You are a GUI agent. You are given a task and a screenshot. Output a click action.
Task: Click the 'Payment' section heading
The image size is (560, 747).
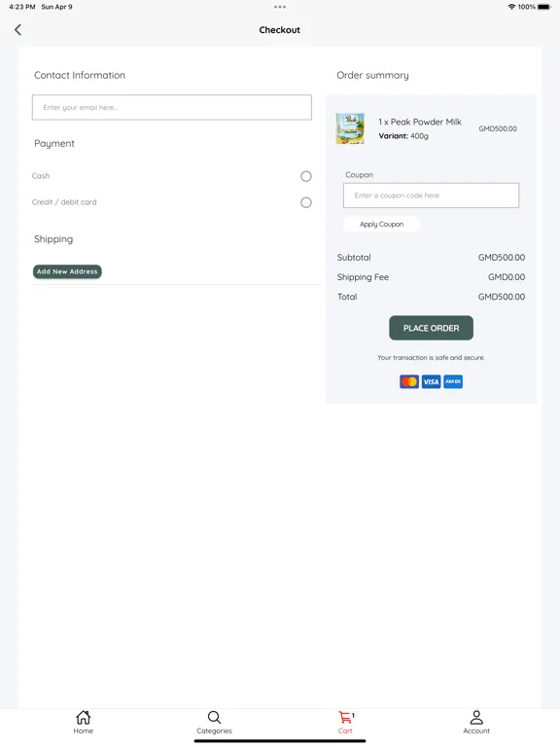pos(54,143)
